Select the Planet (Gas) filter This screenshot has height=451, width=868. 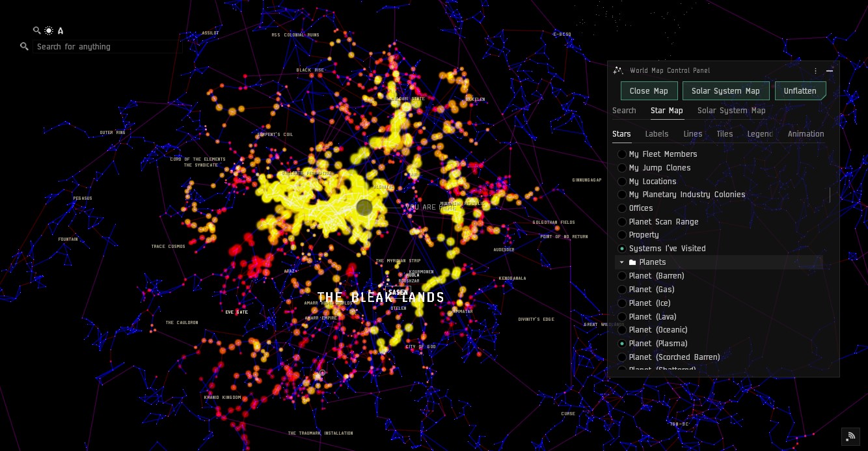[622, 290]
